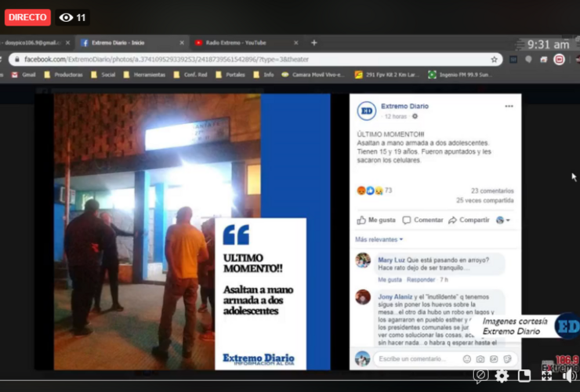Viewport: 580px width, 392px height.
Task: Open Mary Luz commenter profile
Action: 391,260
